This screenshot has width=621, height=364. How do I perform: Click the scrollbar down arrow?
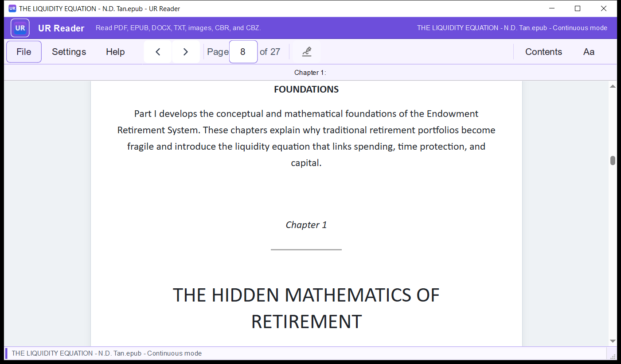(x=613, y=341)
